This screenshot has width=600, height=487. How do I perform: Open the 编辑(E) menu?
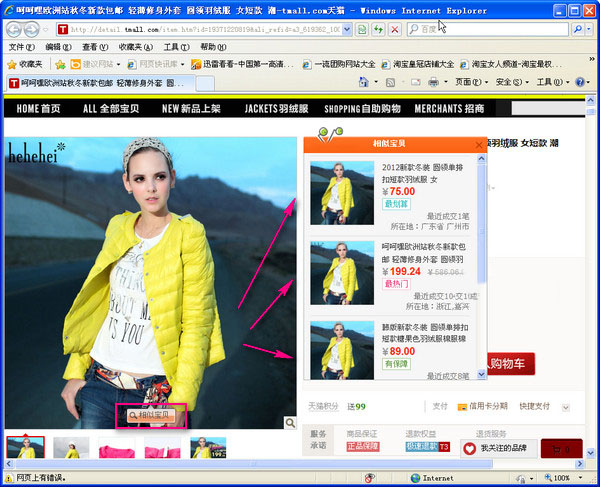coord(58,47)
